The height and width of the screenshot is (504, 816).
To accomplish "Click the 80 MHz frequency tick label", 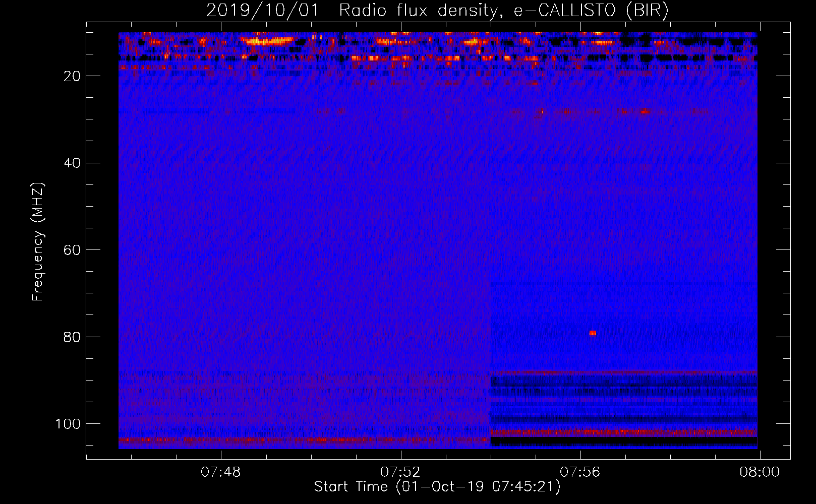I will tap(72, 337).
